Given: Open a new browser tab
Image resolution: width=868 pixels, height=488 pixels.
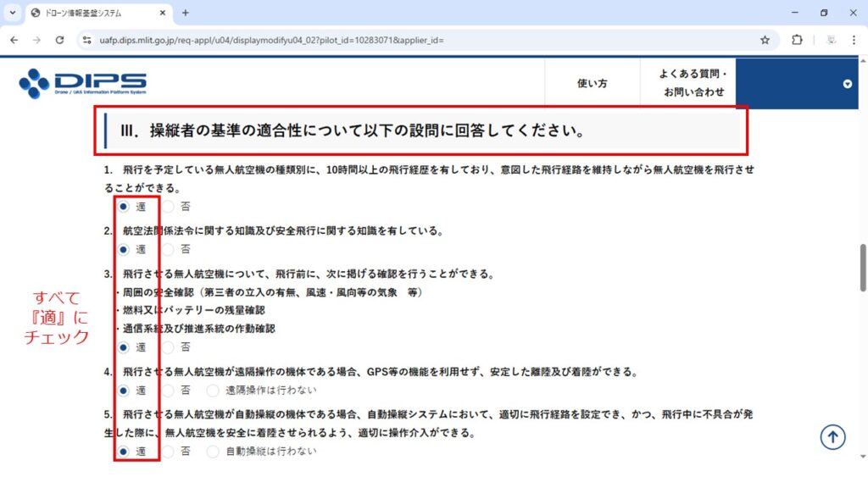Looking at the screenshot, I should tap(186, 13).
